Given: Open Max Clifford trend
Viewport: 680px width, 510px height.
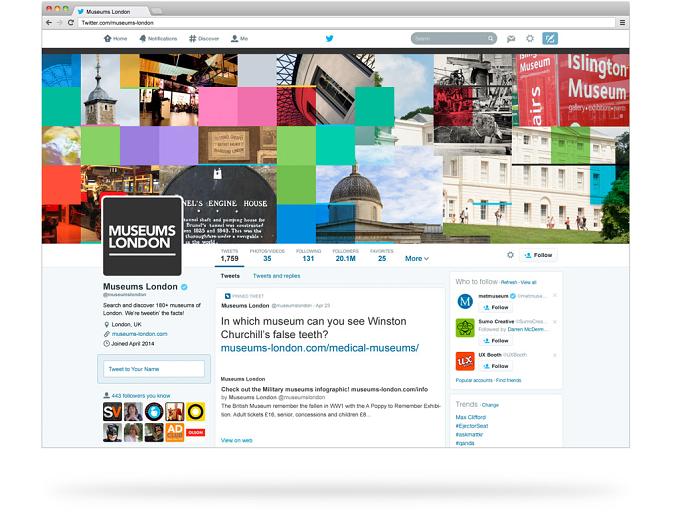Looking at the screenshot, I should tap(471, 417).
